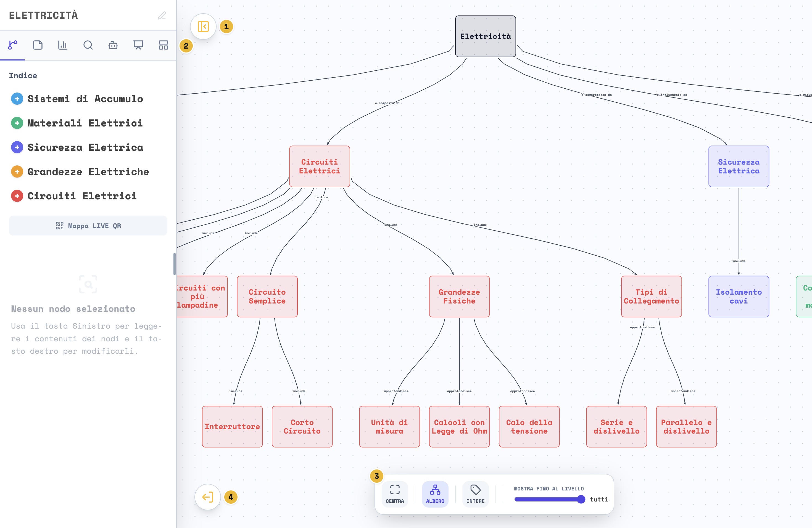Open the robot assistant tab icon
This screenshot has width=812, height=528.
click(113, 45)
